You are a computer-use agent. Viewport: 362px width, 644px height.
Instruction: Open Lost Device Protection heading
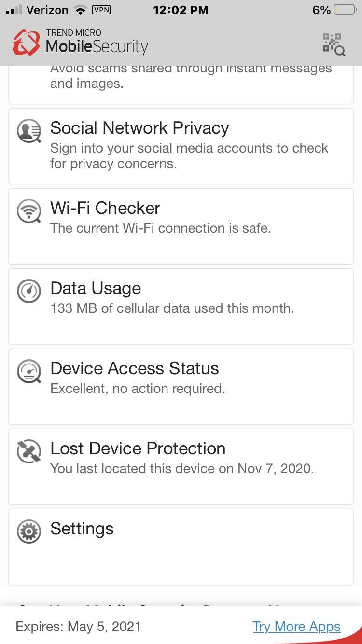click(x=138, y=448)
